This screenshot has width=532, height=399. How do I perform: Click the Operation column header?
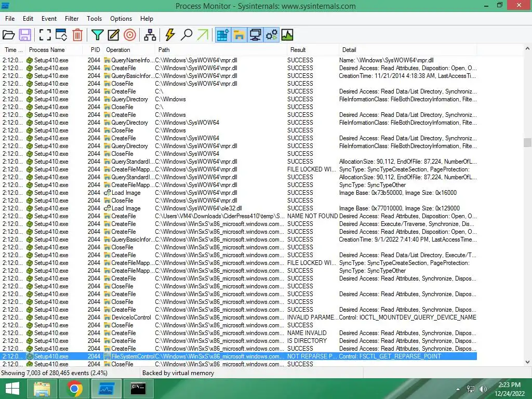tap(129, 50)
